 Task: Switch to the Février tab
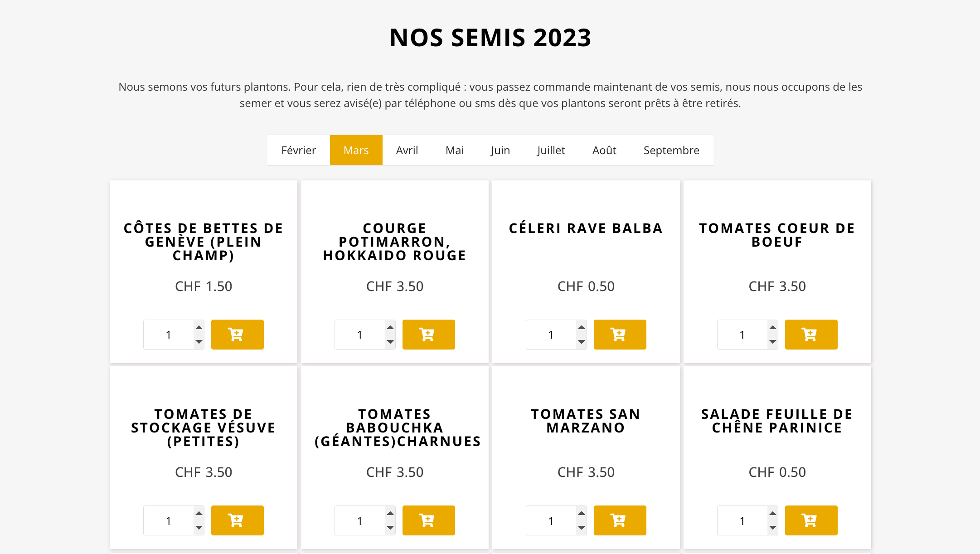pos(298,150)
